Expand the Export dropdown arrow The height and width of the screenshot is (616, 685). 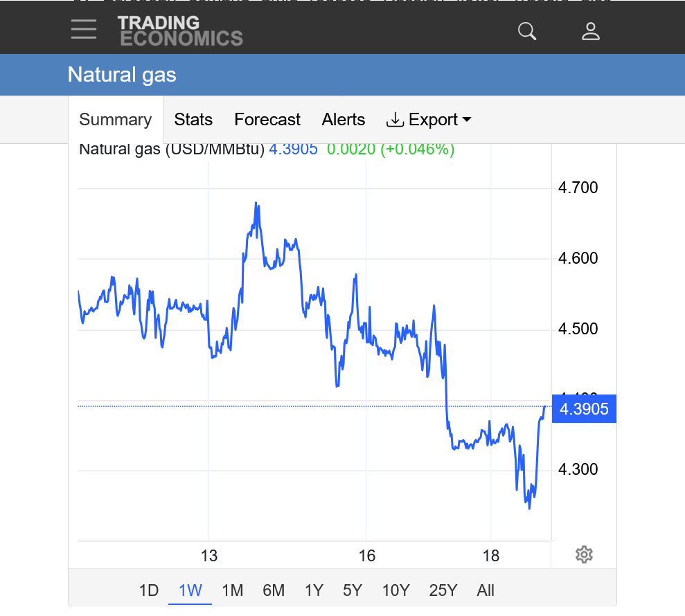click(467, 120)
